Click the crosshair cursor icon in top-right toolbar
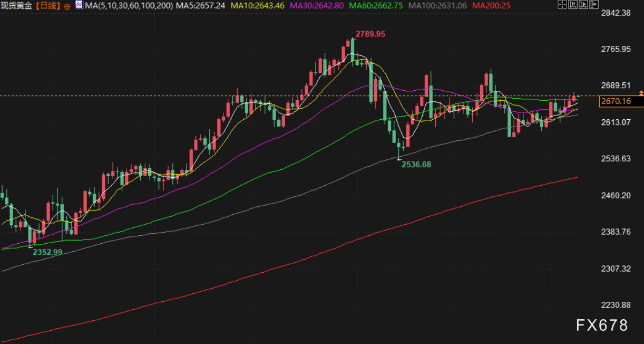The height and width of the screenshot is (344, 644). point(562,4)
